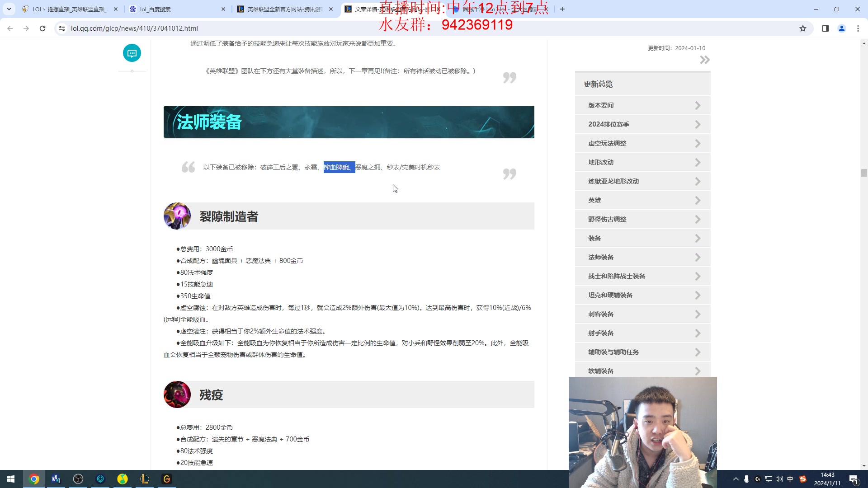Image resolution: width=868 pixels, height=488 pixels.
Task: Close the lol_百度搜索 tab
Action: click(223, 9)
